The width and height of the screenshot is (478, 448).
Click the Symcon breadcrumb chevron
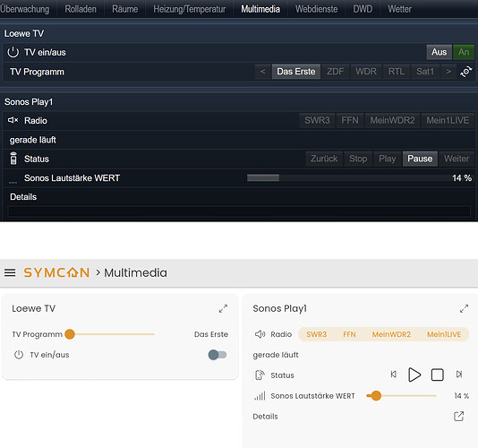pyautogui.click(x=98, y=272)
